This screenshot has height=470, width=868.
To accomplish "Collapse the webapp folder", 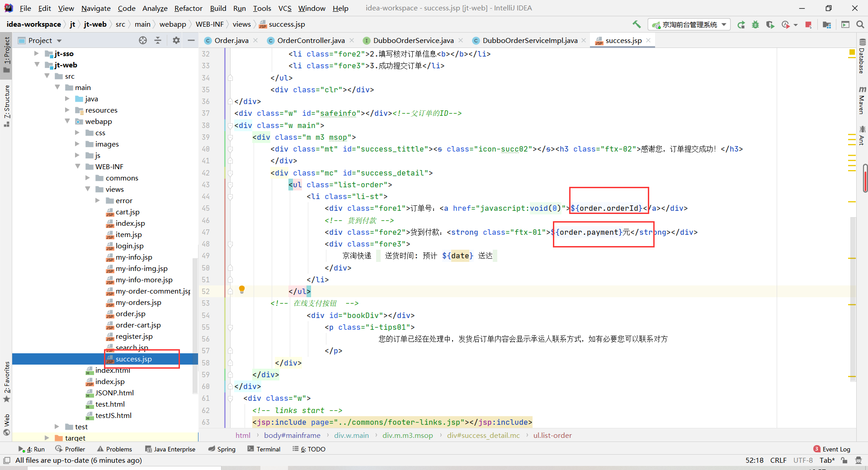I will point(67,121).
